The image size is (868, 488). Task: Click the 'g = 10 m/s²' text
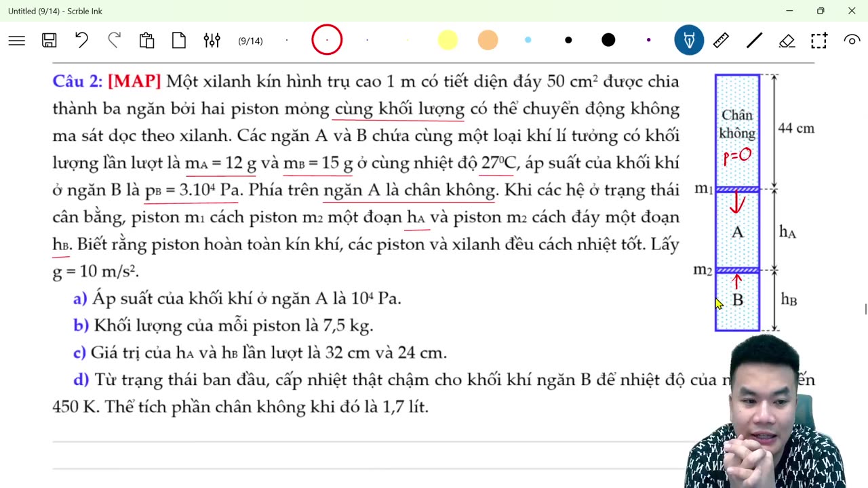point(96,272)
